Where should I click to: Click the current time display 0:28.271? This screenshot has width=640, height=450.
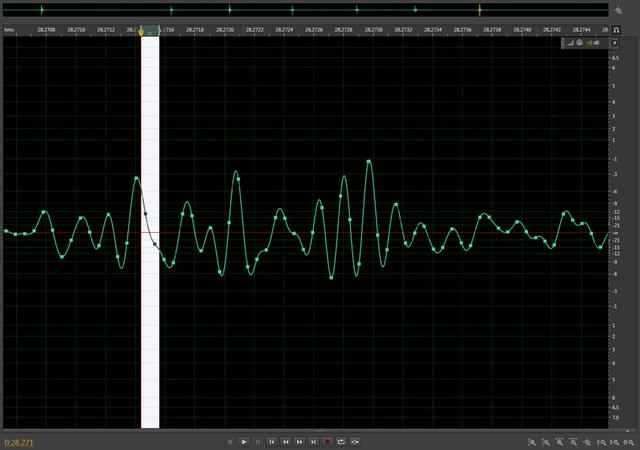pos(19,441)
